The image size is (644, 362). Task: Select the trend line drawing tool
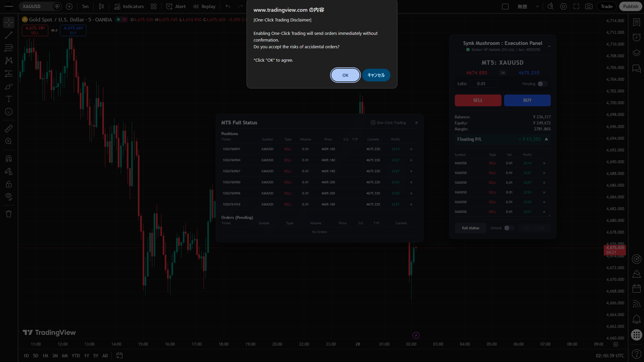[9, 35]
